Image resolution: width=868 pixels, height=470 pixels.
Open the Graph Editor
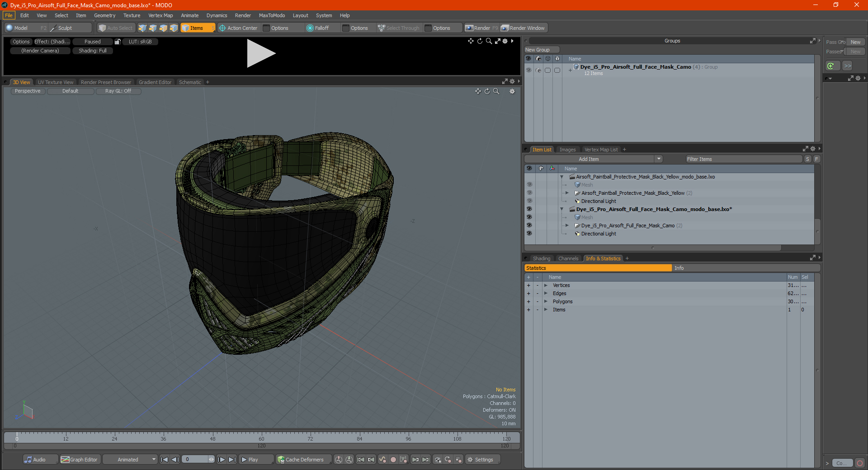pos(80,460)
